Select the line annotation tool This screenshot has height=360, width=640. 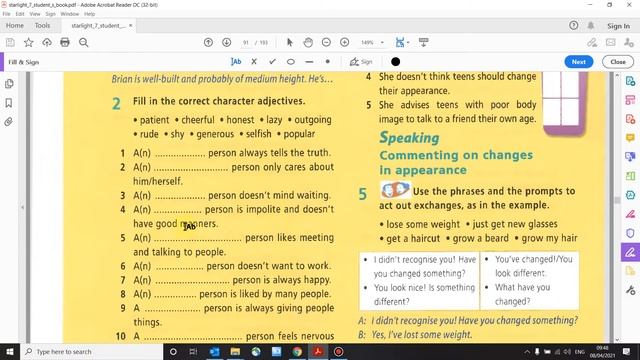(309, 62)
